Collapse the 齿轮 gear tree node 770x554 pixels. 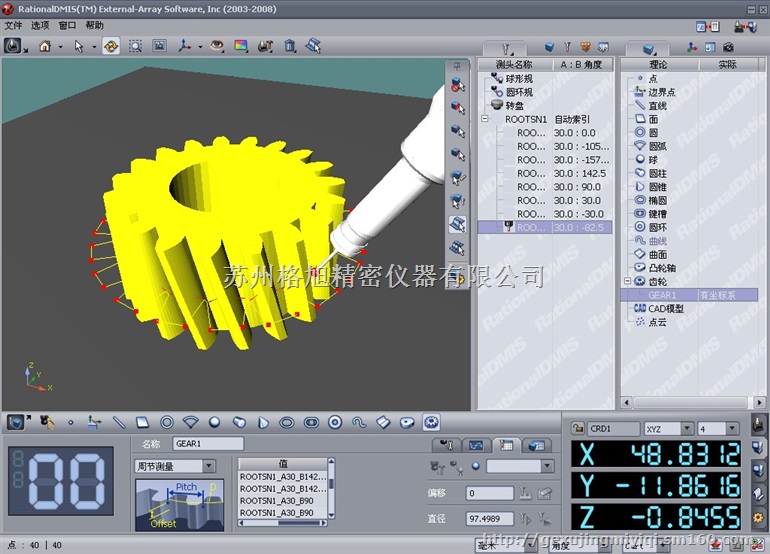(626, 282)
